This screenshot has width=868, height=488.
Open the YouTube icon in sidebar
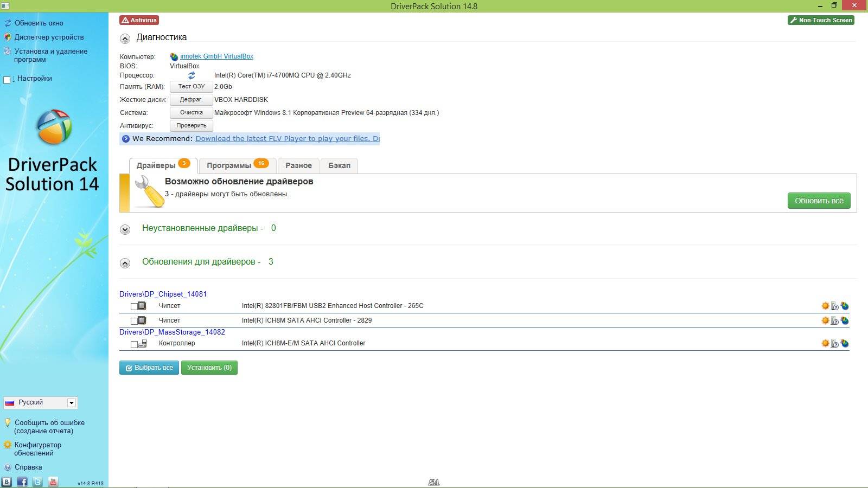pos(53,481)
